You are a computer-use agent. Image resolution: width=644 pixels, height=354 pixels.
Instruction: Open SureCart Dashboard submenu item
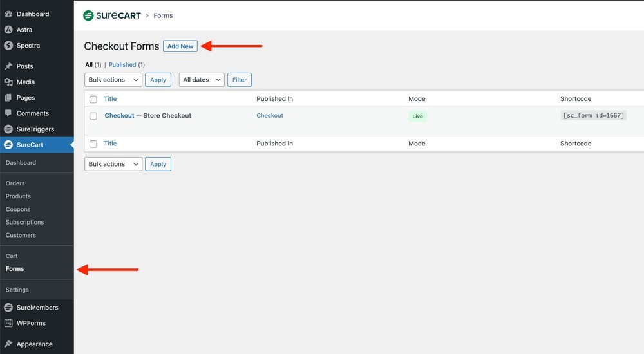tap(21, 163)
